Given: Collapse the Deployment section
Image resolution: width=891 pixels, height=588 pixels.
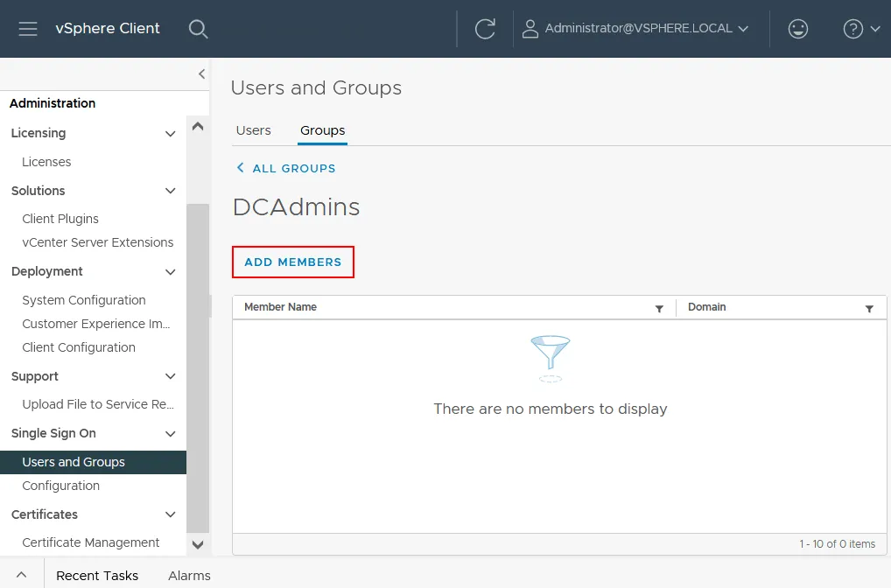Looking at the screenshot, I should [171, 272].
